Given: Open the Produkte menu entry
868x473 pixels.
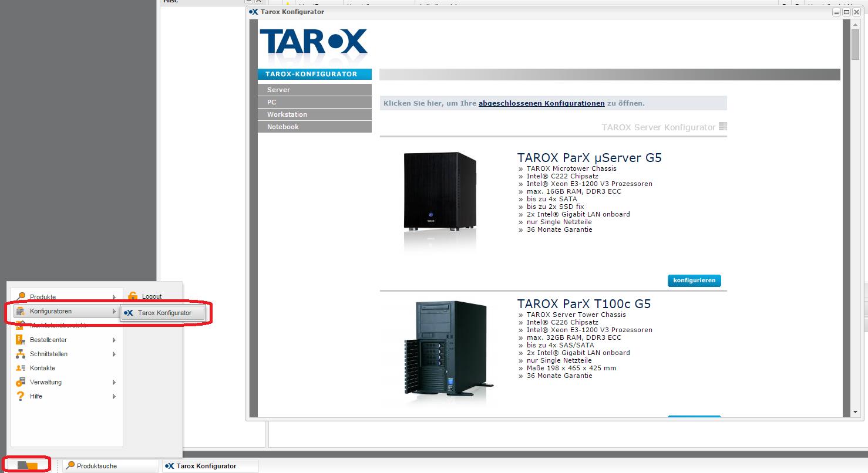Looking at the screenshot, I should tap(66, 297).
